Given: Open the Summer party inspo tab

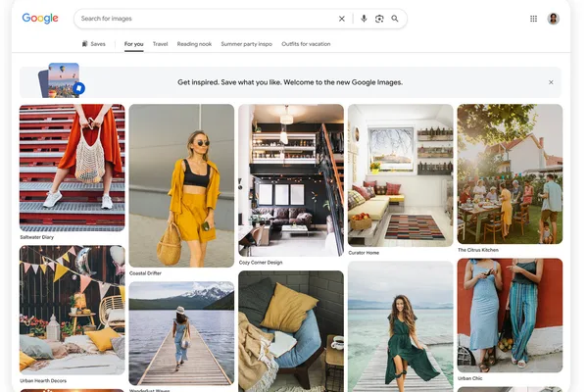Looking at the screenshot, I should tap(246, 44).
